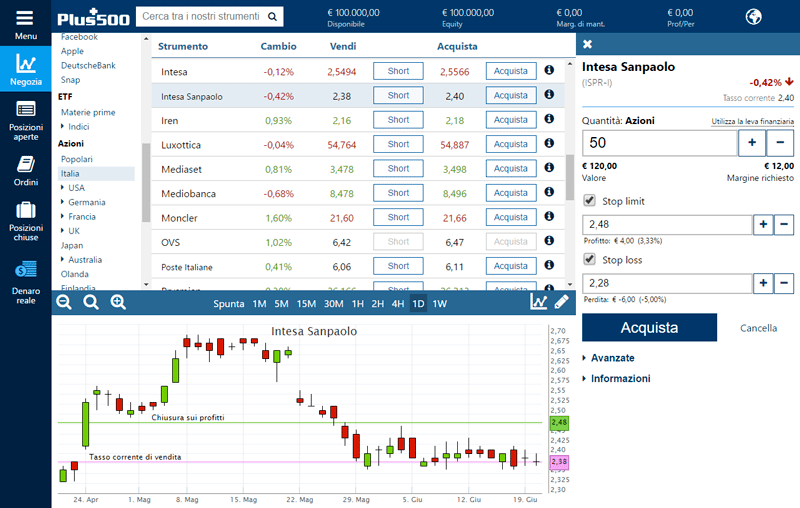Viewport: 800px width, 508px height.
Task: Raise the Stop limit value
Action: click(763, 224)
